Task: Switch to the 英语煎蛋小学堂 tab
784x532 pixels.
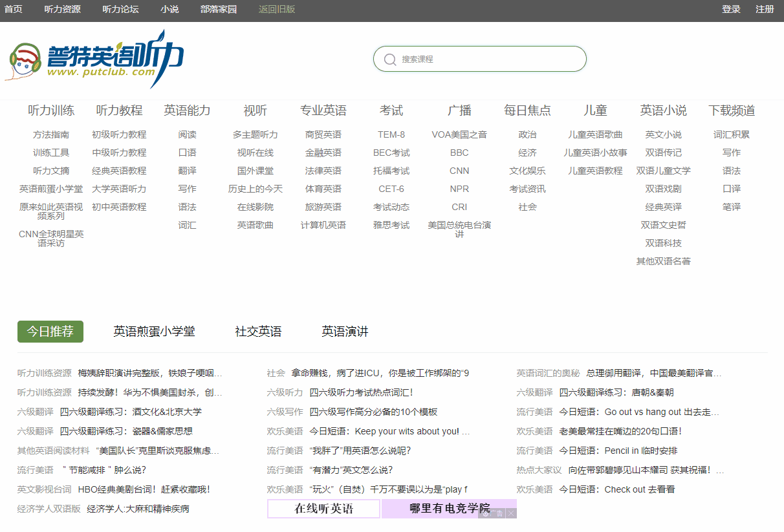Action: coord(155,330)
